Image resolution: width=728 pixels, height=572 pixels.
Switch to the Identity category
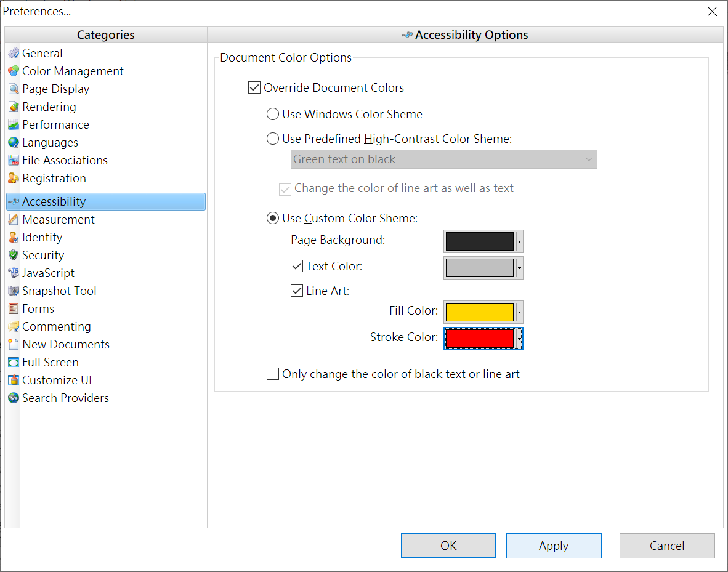tap(14, 237)
